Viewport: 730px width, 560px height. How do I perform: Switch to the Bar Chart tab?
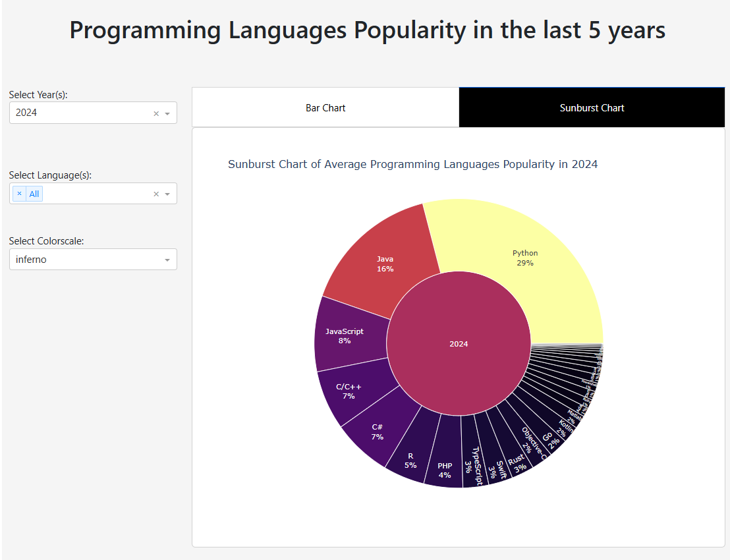click(x=325, y=107)
